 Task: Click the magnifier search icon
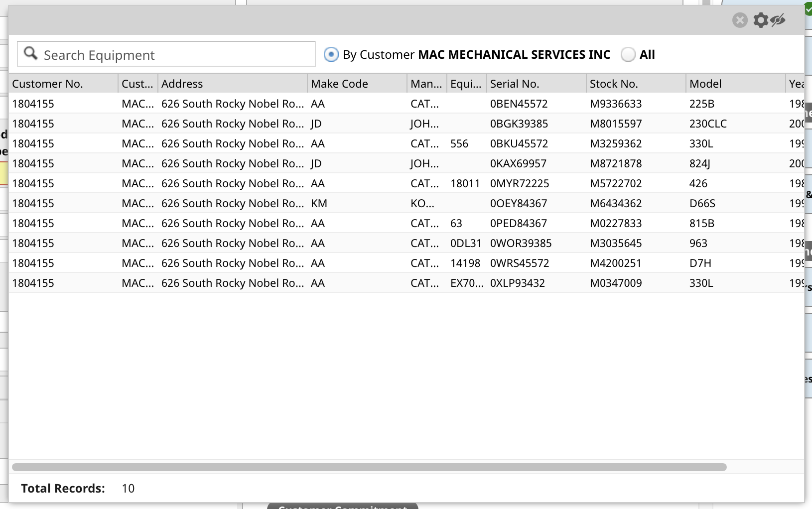click(x=30, y=53)
